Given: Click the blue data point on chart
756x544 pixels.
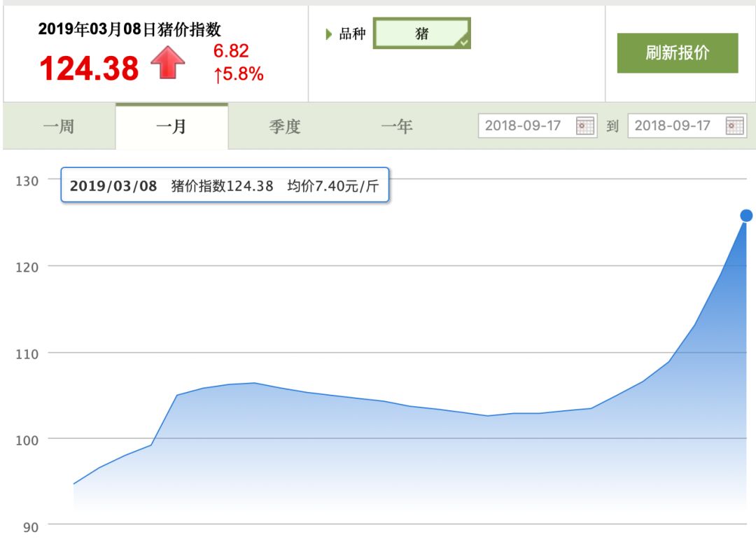Looking at the screenshot, I should pos(746,216).
